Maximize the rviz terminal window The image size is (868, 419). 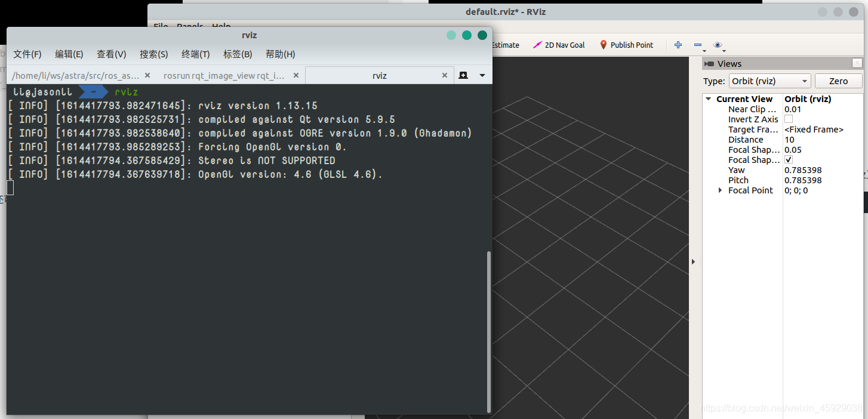(467, 35)
